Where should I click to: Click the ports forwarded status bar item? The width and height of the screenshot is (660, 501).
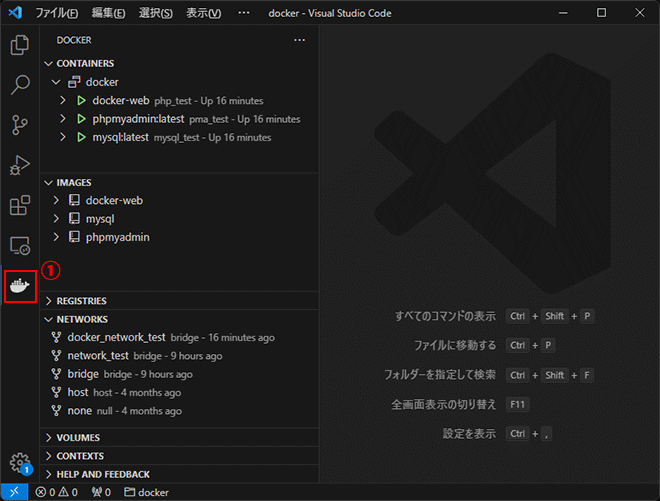101,492
